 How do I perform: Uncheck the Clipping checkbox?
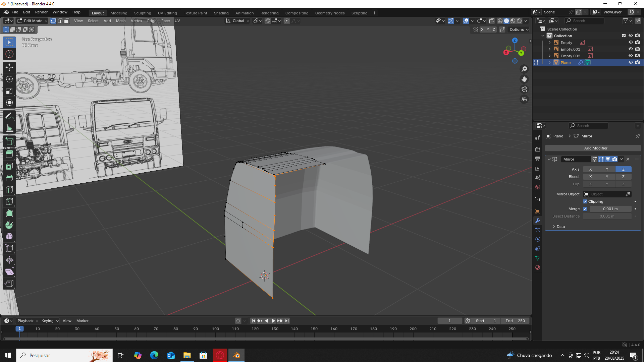pos(585,201)
